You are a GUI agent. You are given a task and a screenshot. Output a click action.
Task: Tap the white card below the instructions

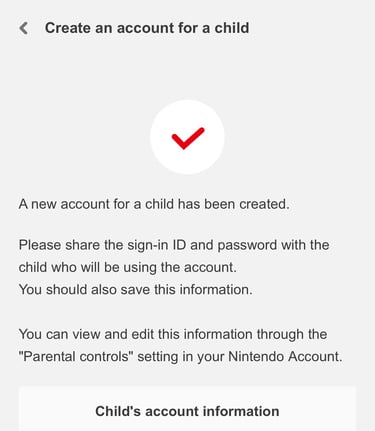pyautogui.click(x=187, y=409)
